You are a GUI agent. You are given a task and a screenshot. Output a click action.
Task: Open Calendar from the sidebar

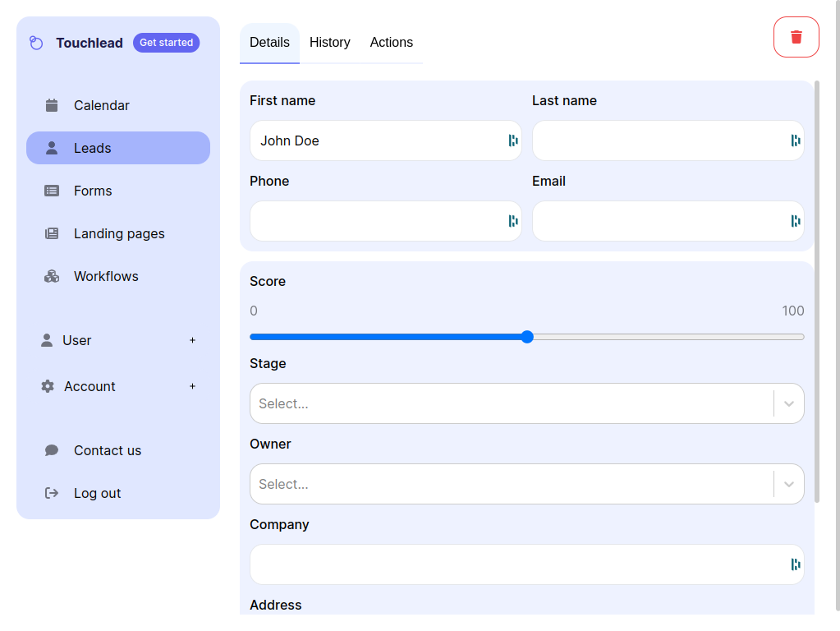[118, 105]
